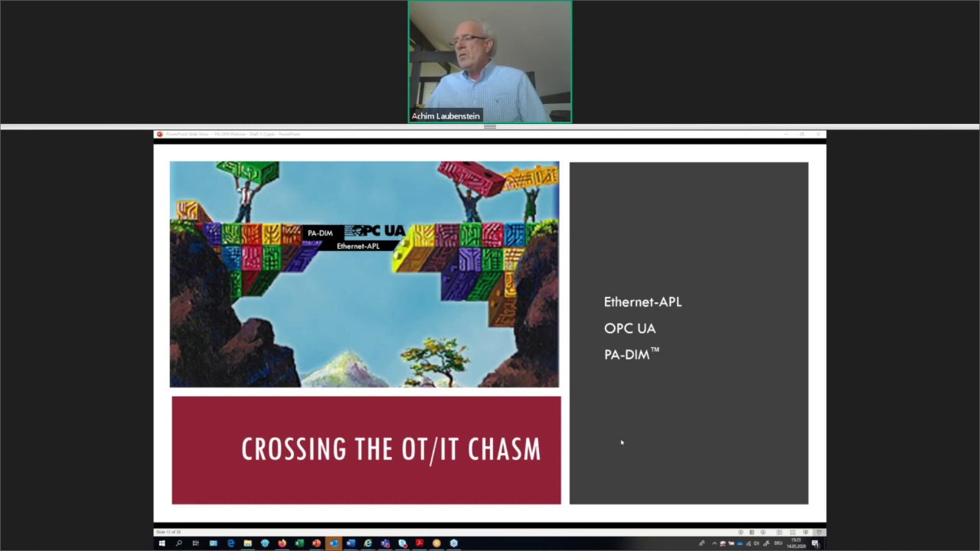
Task: Change DEU keyboard input language
Action: [779, 543]
